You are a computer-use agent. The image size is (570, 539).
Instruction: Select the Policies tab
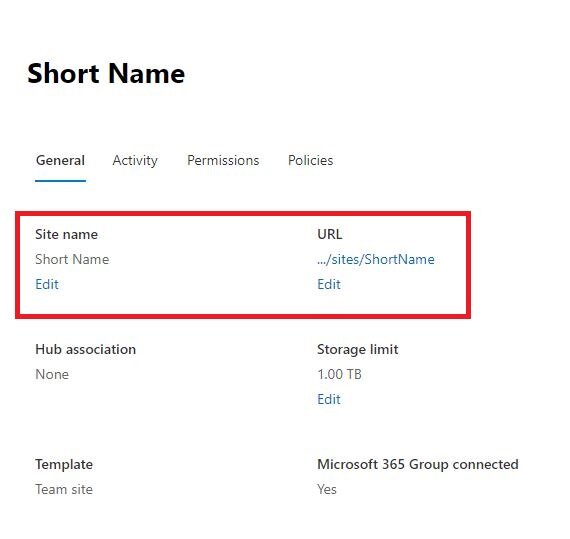310,160
